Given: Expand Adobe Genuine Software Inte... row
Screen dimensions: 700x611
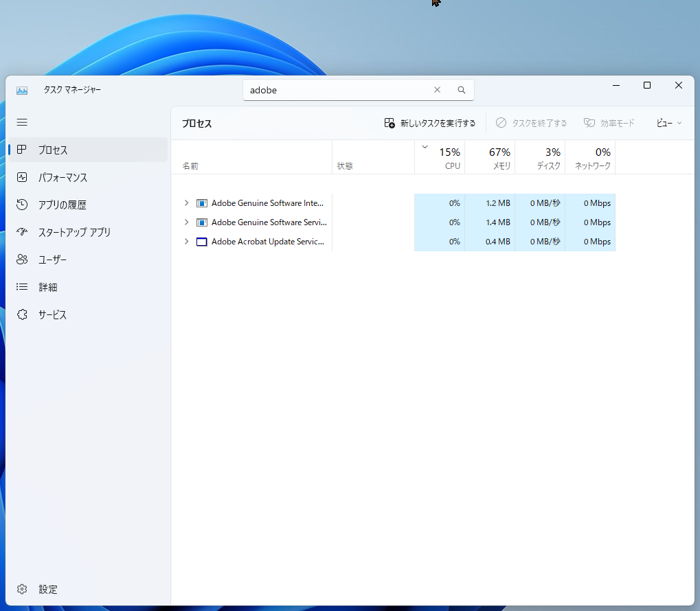Looking at the screenshot, I should (187, 203).
